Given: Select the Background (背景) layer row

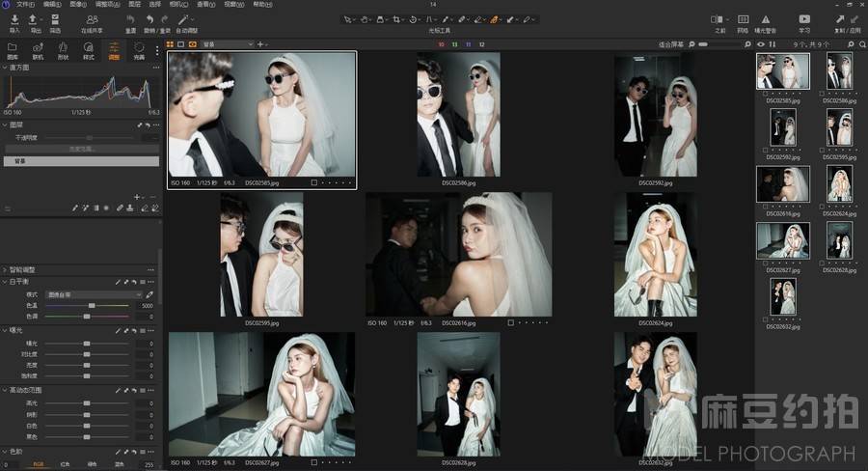Looking at the screenshot, I should point(81,161).
